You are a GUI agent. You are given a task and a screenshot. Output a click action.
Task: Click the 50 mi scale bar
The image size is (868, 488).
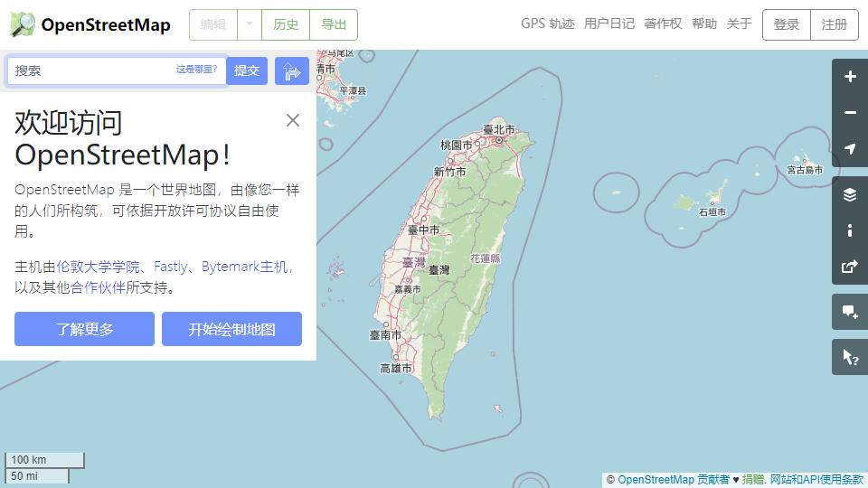pyautogui.click(x=37, y=476)
